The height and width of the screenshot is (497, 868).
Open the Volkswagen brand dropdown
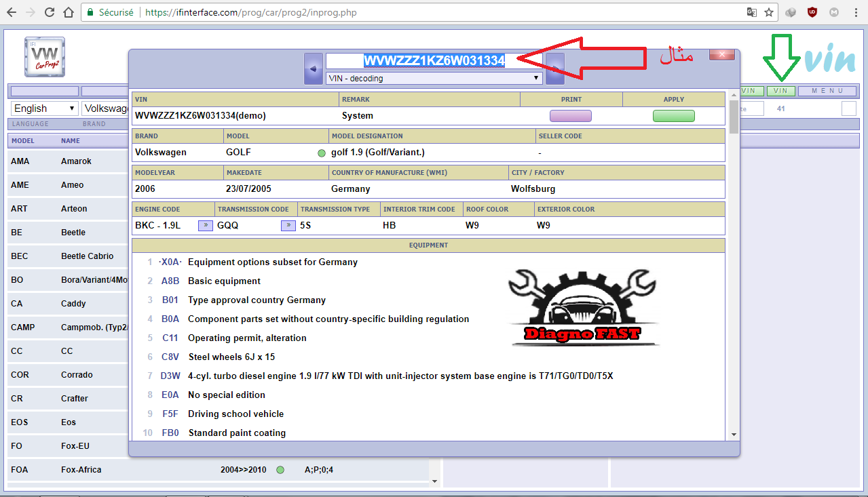106,108
